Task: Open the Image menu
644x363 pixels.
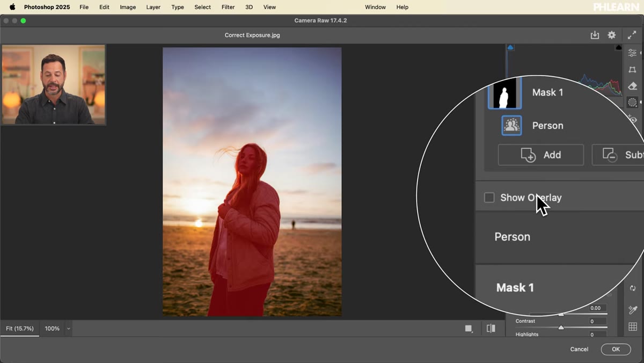Action: (x=128, y=7)
